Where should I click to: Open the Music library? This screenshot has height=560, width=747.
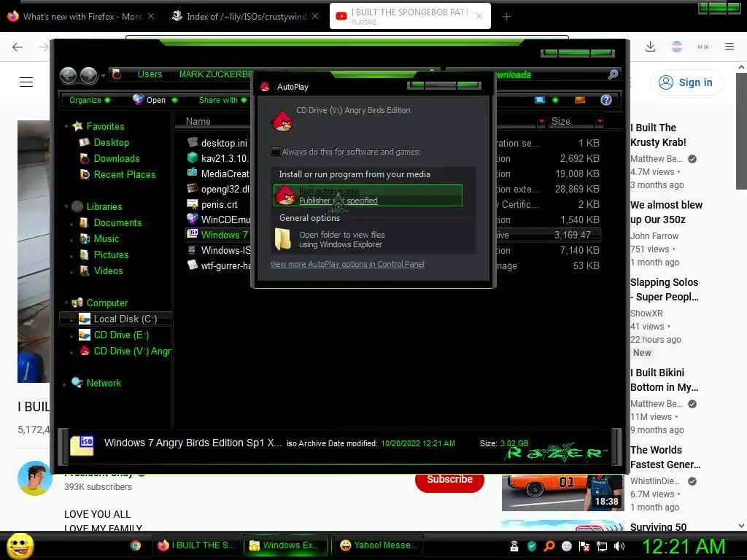click(106, 239)
